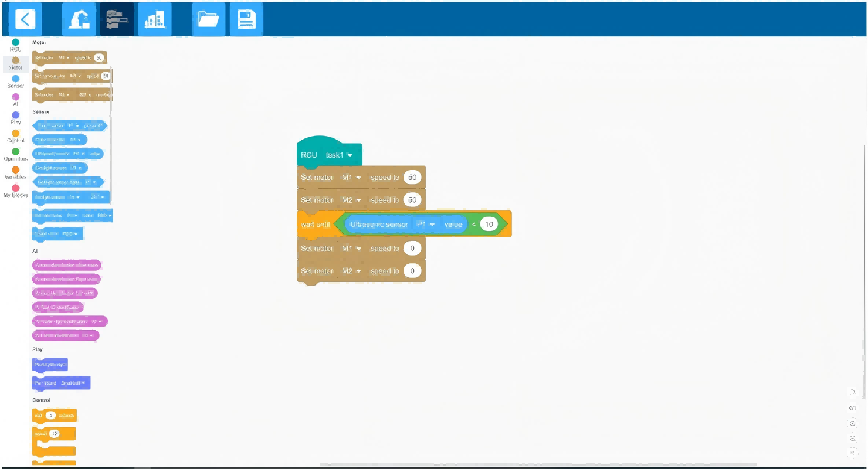The width and height of the screenshot is (868, 469).
Task: Open P1 port dropdown in Ultrasonic sensor block
Action: pyautogui.click(x=426, y=225)
